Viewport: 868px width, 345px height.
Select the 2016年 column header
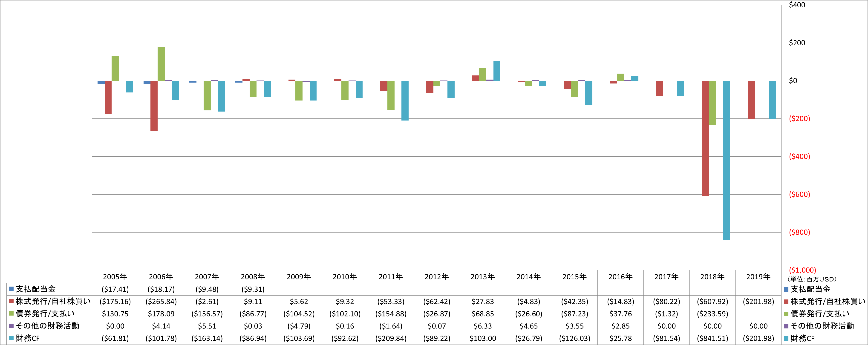tap(620, 277)
